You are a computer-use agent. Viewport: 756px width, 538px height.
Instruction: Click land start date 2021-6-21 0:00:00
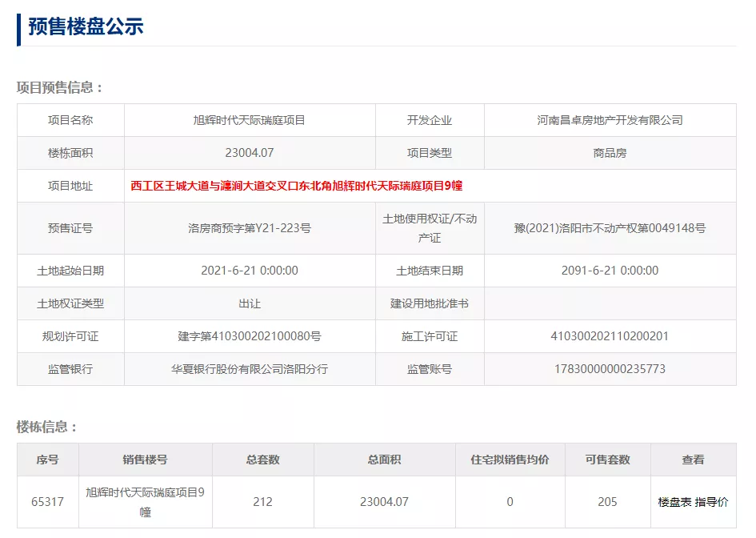point(250,271)
